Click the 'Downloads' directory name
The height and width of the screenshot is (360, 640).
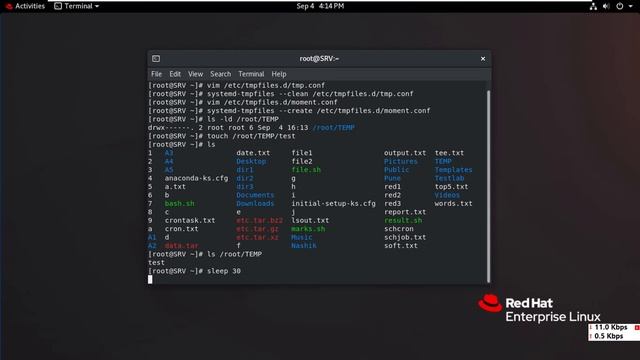coord(255,204)
